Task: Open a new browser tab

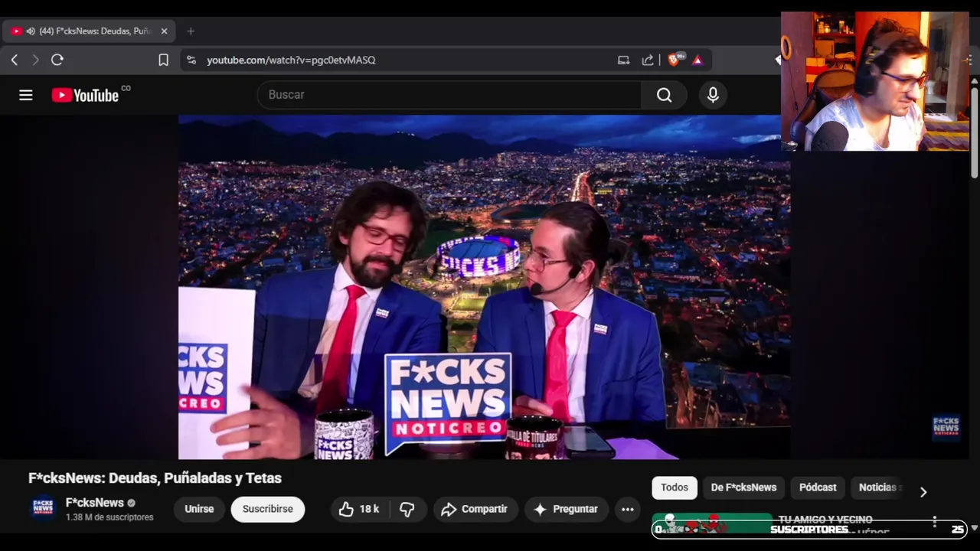Action: [x=191, y=31]
